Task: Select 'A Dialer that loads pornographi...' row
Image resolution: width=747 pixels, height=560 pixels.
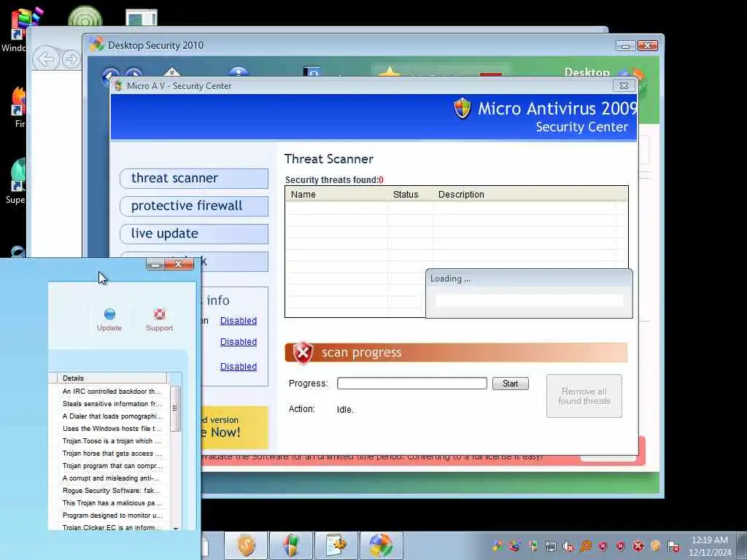Action: tap(112, 416)
